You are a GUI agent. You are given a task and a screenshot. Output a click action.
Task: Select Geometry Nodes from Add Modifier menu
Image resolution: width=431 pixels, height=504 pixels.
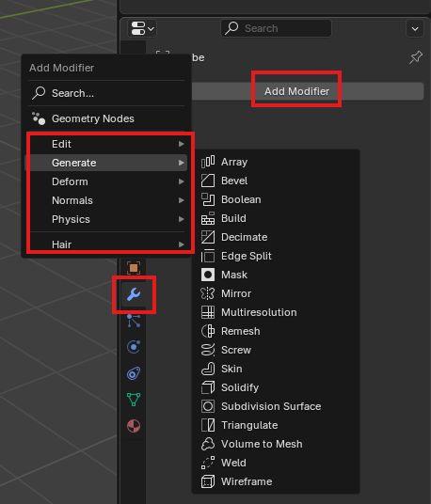point(106,118)
